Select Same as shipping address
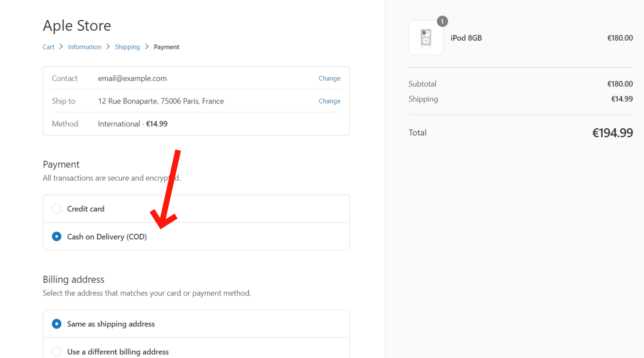 coord(57,324)
